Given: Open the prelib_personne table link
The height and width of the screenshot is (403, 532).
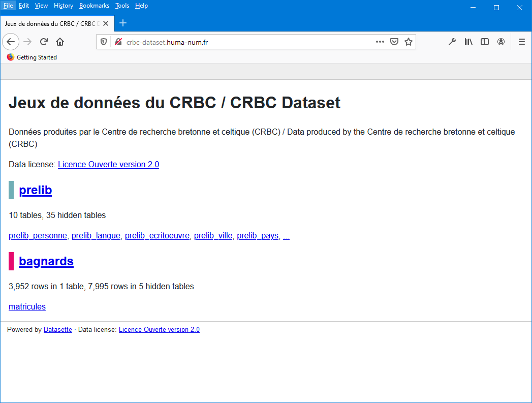Looking at the screenshot, I should click(38, 235).
